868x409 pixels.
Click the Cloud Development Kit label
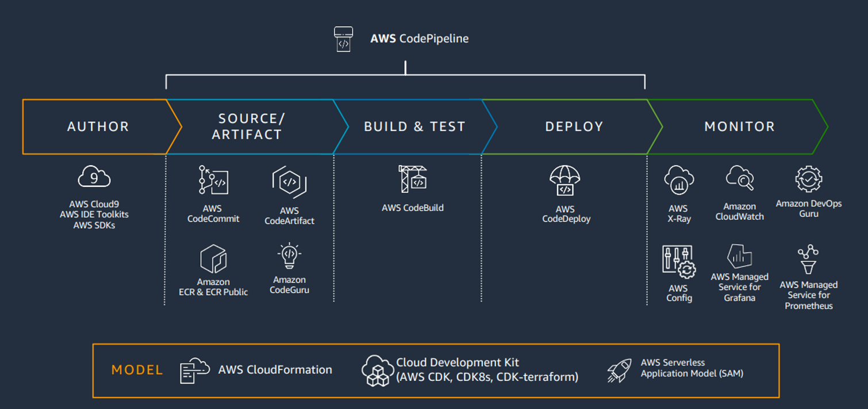tap(487, 370)
